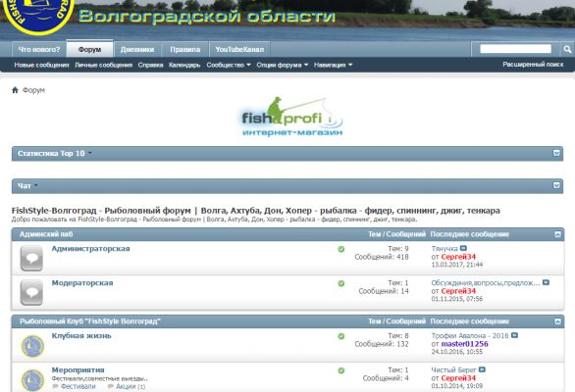Go to last post icon beside Обсуждения,вопросы
This screenshot has height=392, width=575.
point(546,282)
